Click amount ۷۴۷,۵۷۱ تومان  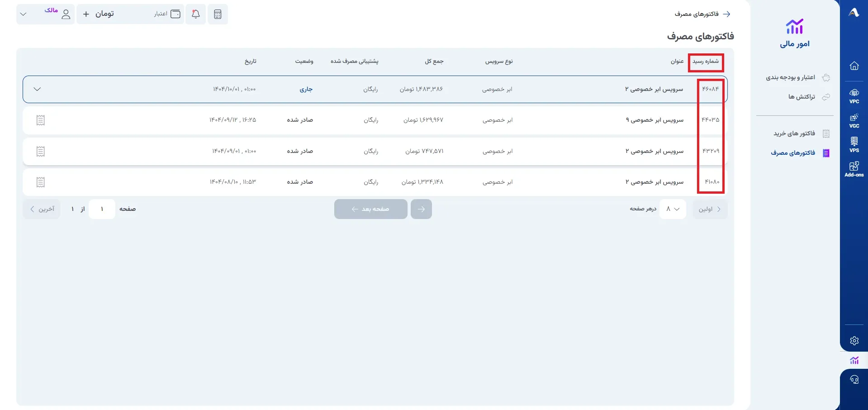[x=424, y=151]
